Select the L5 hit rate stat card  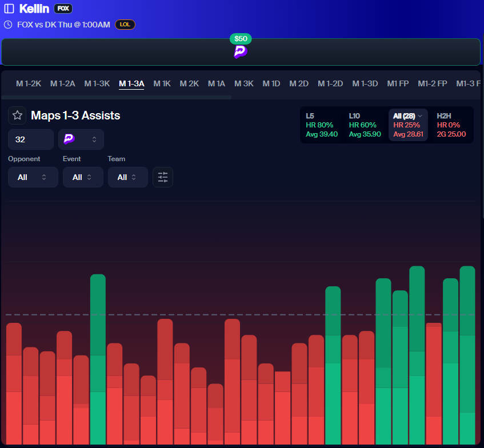[322, 125]
